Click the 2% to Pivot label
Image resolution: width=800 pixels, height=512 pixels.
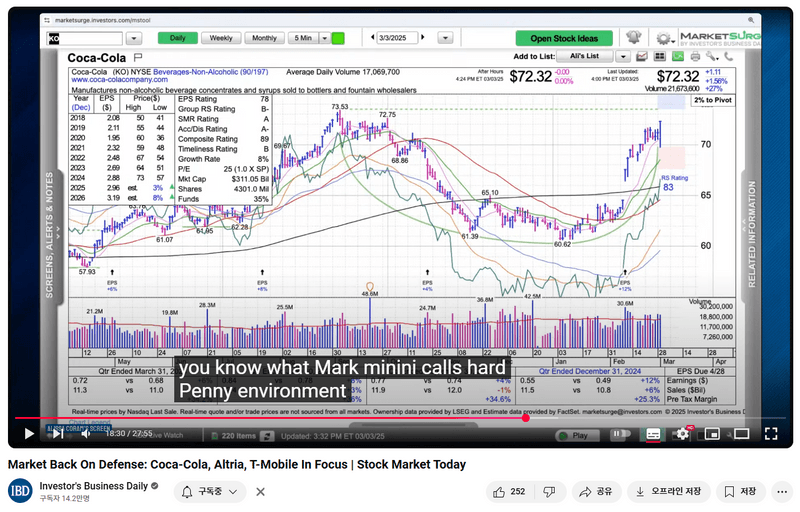[x=712, y=100]
